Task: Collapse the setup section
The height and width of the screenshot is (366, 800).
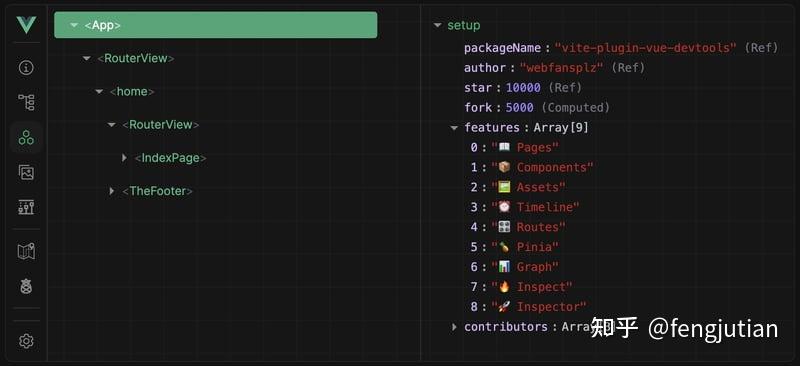Action: (437, 25)
